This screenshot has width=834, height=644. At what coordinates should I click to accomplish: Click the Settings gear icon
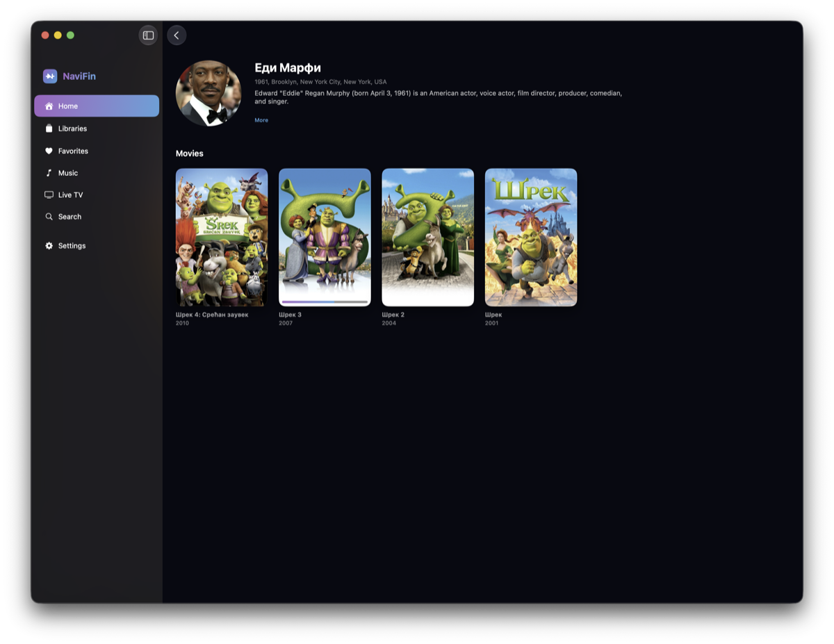pyautogui.click(x=49, y=246)
